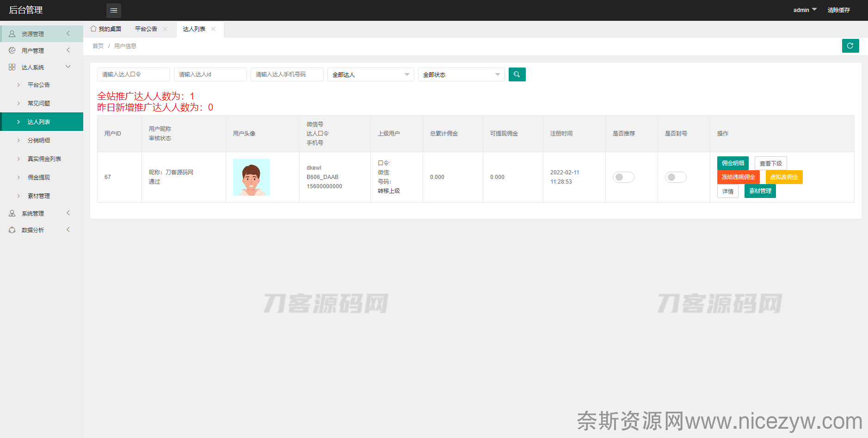This screenshot has width=868, height=438.
Task: Focus the 请输入达人id input field
Action: coord(210,74)
